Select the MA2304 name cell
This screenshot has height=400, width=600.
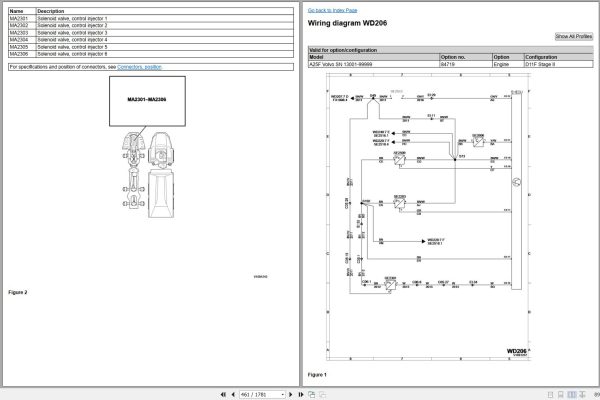[x=22, y=40]
